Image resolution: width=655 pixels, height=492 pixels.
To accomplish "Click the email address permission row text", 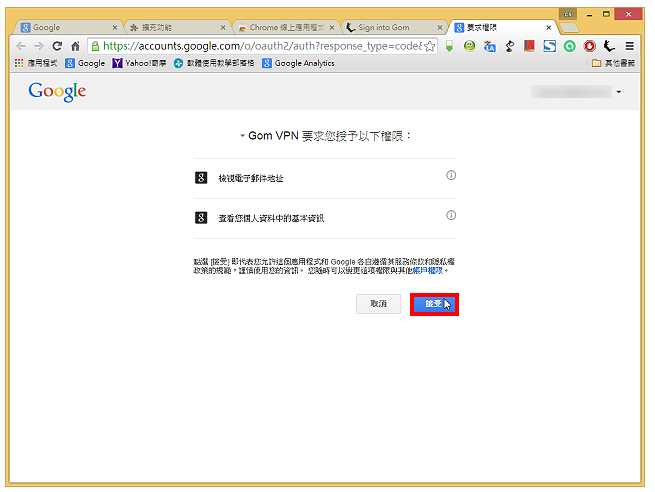I will point(251,178).
